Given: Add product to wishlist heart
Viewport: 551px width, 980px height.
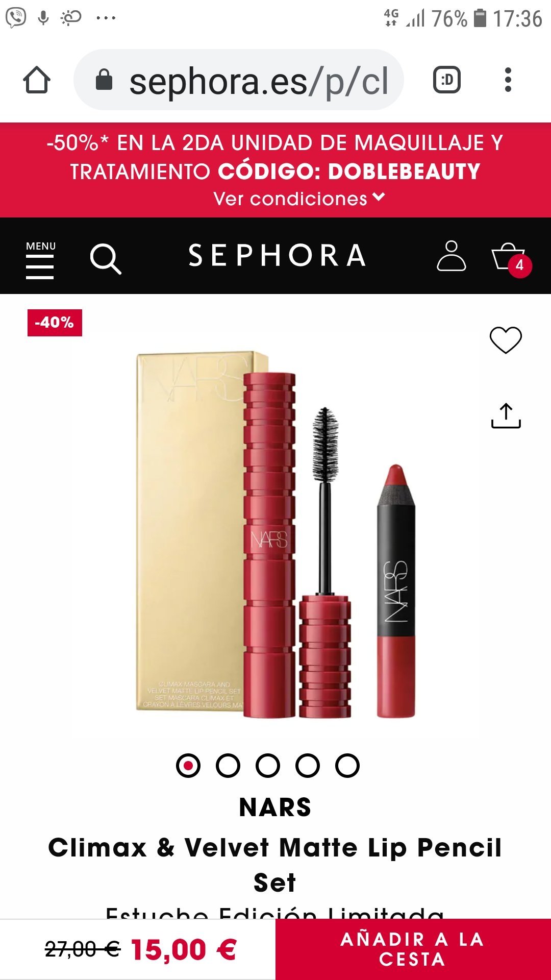Looking at the screenshot, I should pyautogui.click(x=506, y=340).
